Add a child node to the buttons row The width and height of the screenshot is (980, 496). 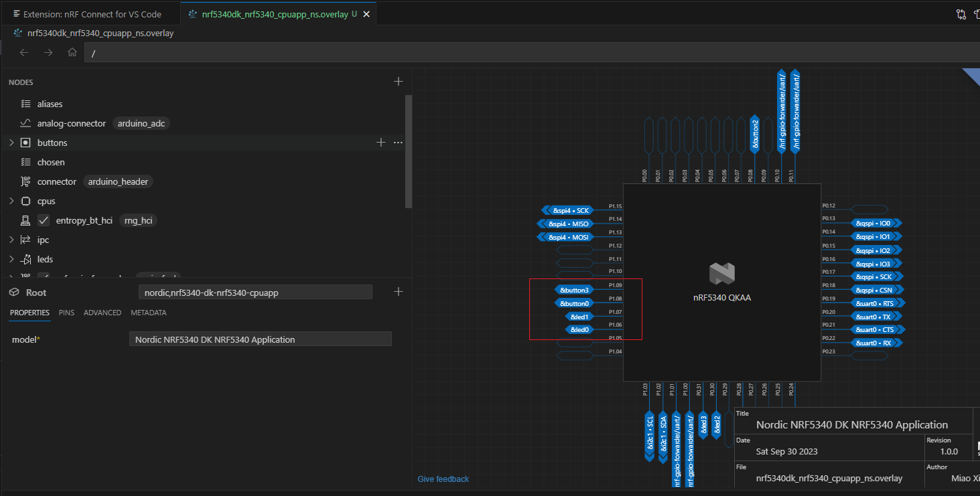pyautogui.click(x=381, y=143)
